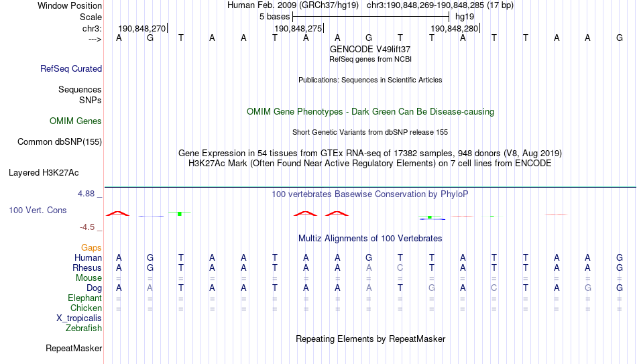Click the OMIM Gene Phenotypes track title
637x364 pixels.
click(x=370, y=112)
